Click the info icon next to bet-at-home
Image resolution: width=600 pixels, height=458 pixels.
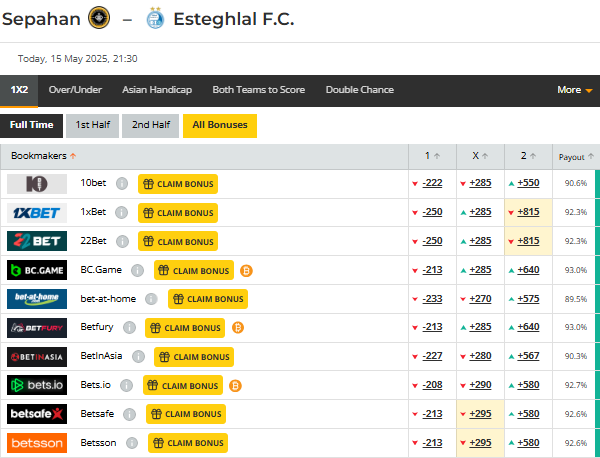(x=151, y=299)
